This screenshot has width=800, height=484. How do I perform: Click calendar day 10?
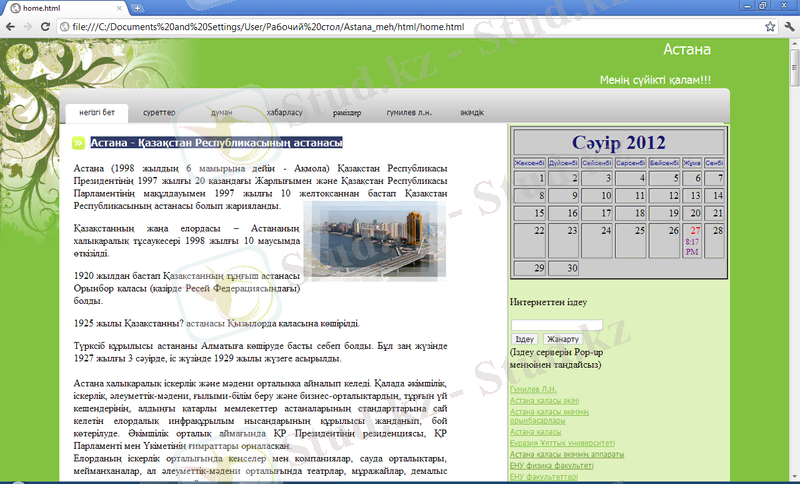[x=597, y=195]
